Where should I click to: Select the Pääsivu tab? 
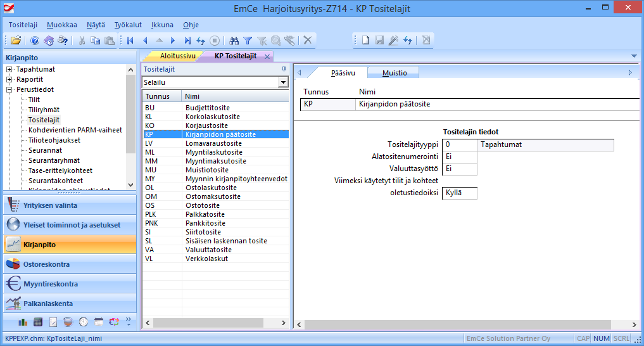(343, 73)
